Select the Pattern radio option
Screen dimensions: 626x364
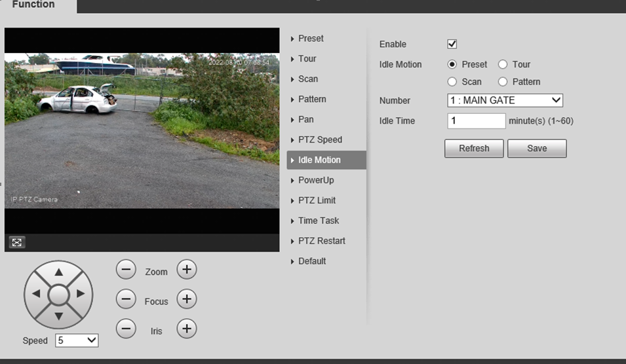(503, 82)
